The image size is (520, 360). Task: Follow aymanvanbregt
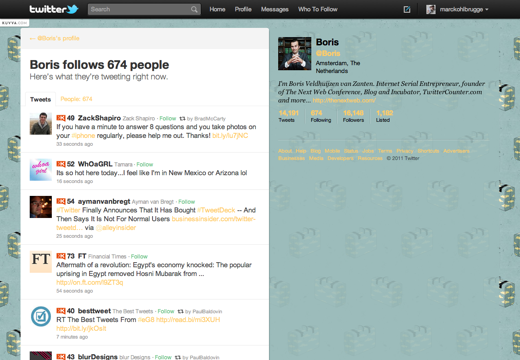point(187,202)
